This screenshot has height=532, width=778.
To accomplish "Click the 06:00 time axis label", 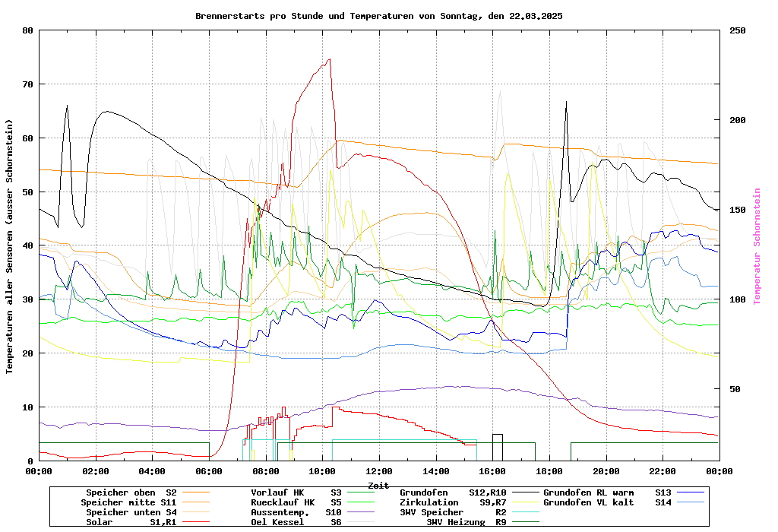I will (208, 471).
